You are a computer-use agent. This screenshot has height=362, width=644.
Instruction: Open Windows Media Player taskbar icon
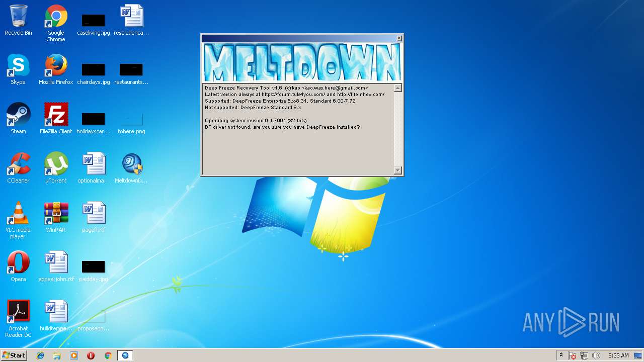click(x=74, y=355)
